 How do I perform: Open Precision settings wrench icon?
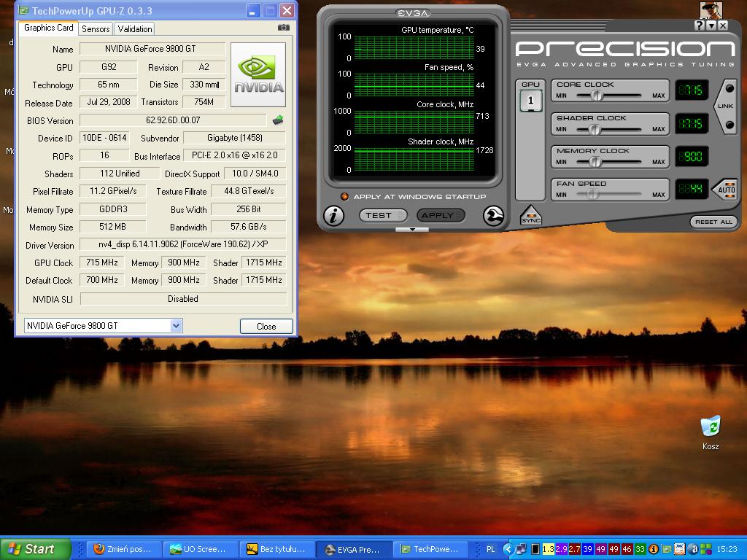(494, 216)
